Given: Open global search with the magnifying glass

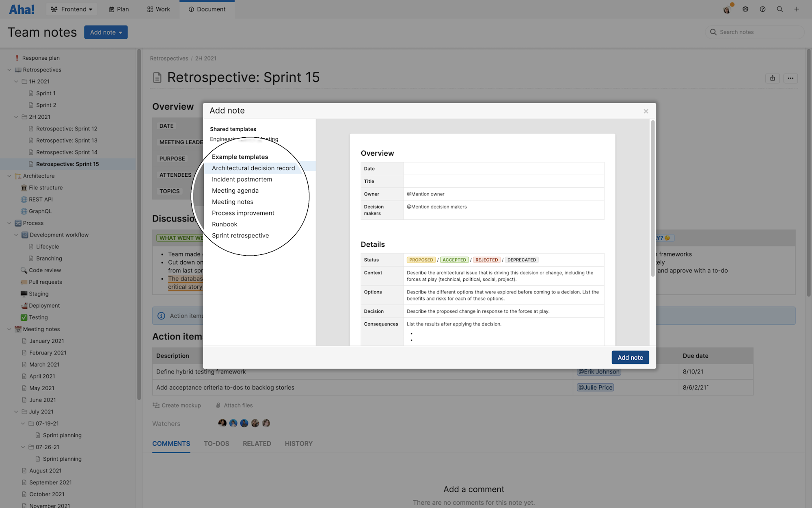Looking at the screenshot, I should point(780,9).
